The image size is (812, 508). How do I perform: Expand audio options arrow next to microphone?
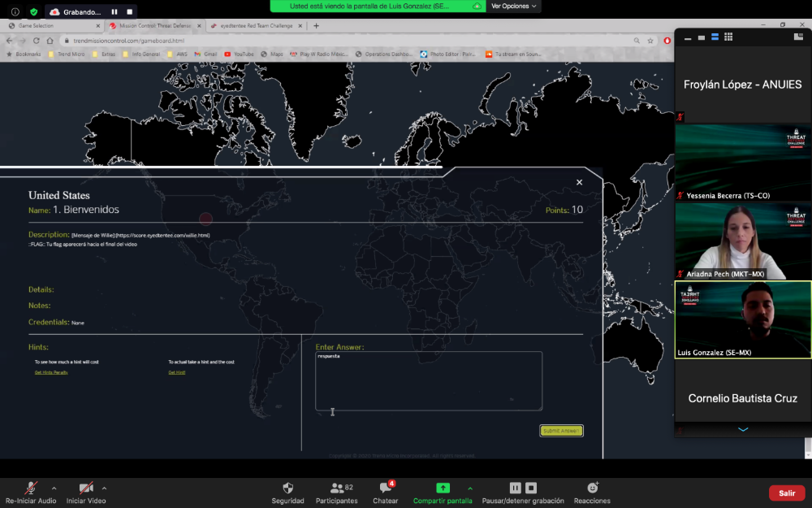54,488
